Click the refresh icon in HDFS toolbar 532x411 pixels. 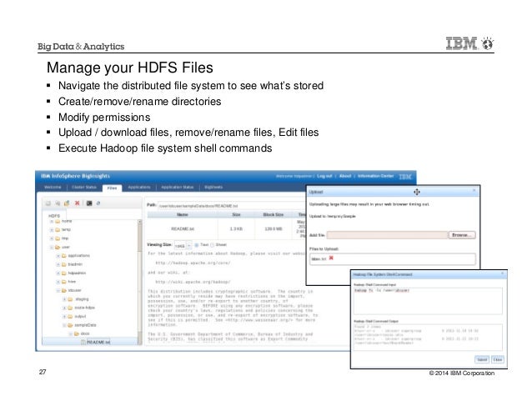(x=98, y=203)
